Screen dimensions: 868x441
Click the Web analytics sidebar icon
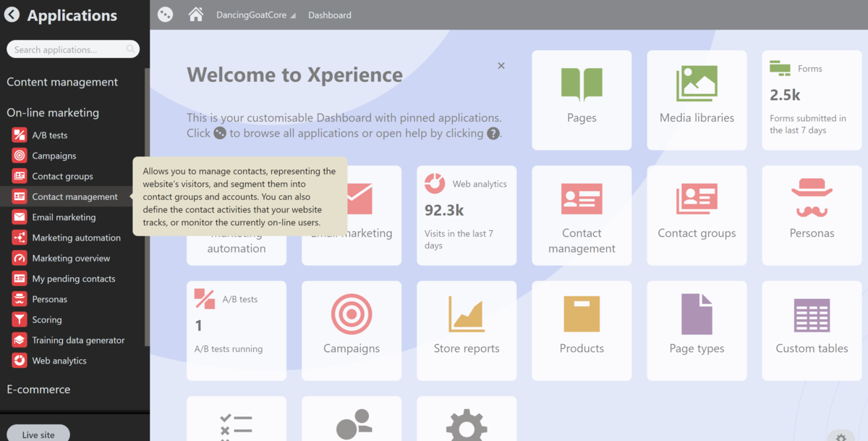[x=20, y=361]
